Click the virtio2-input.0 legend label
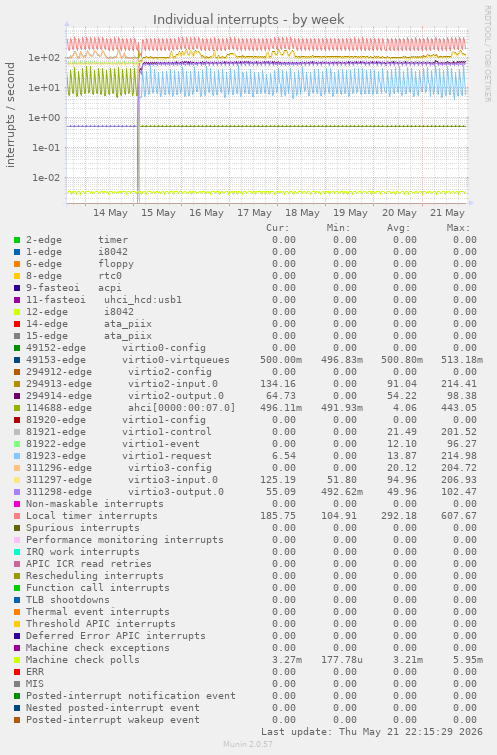This screenshot has height=755, width=497. pyautogui.click(x=173, y=384)
